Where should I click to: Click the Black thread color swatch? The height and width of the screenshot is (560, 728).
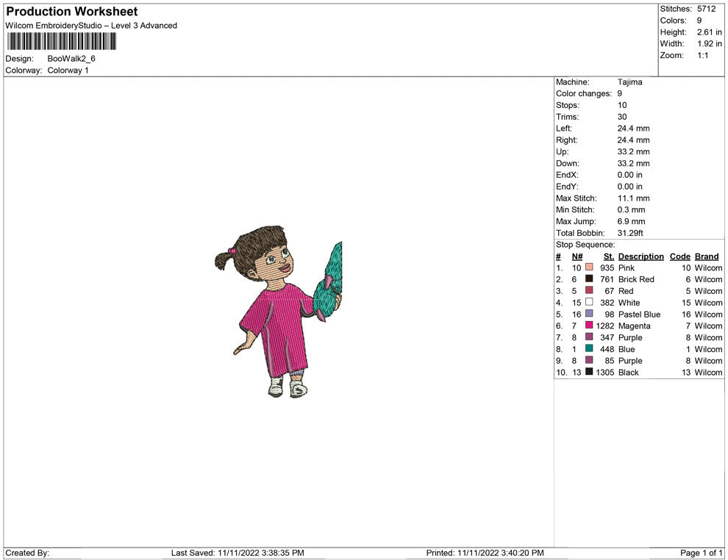[589, 372]
